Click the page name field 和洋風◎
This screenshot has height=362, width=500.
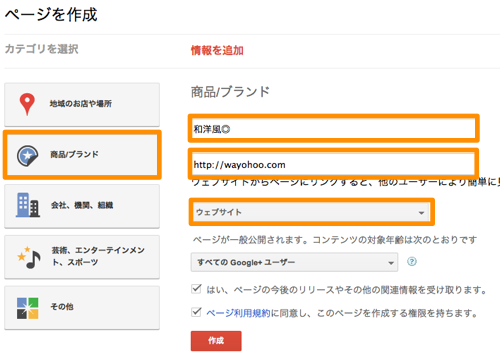[333, 129]
